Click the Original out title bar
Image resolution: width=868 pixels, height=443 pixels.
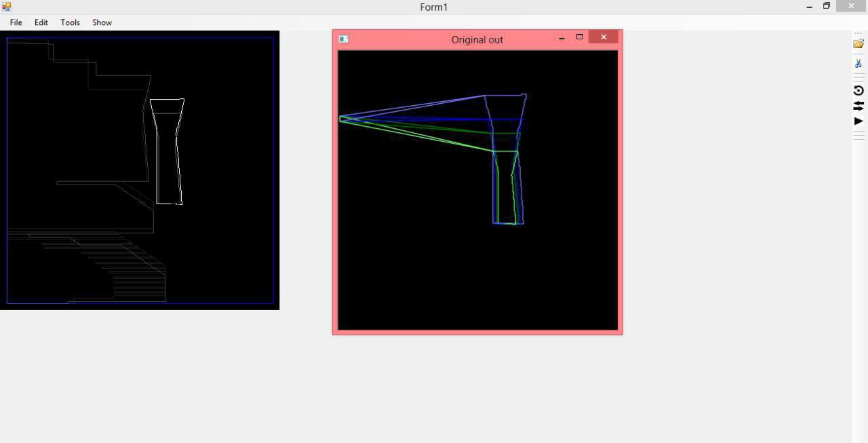coord(477,39)
